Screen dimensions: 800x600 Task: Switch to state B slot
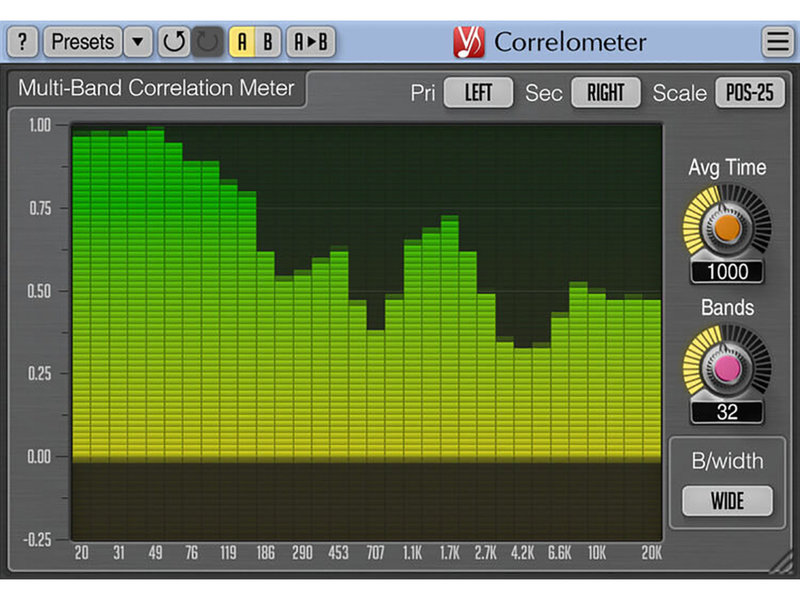(x=267, y=42)
